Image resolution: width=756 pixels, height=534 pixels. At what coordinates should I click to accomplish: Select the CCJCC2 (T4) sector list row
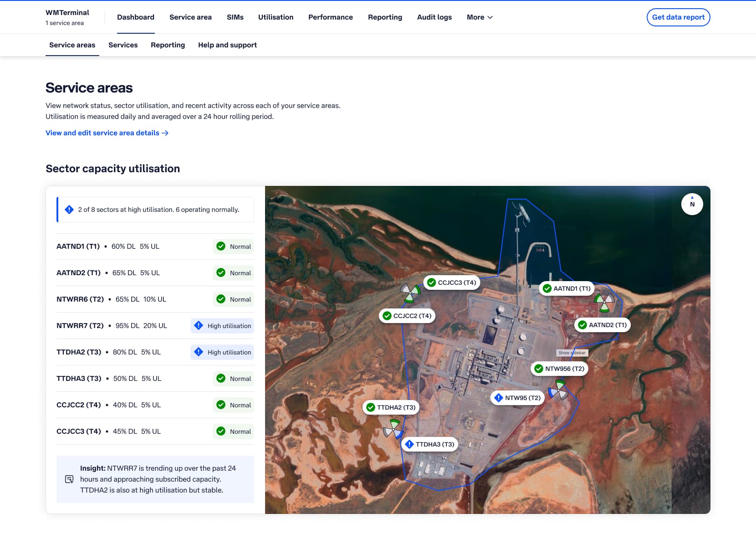pyautogui.click(x=155, y=405)
